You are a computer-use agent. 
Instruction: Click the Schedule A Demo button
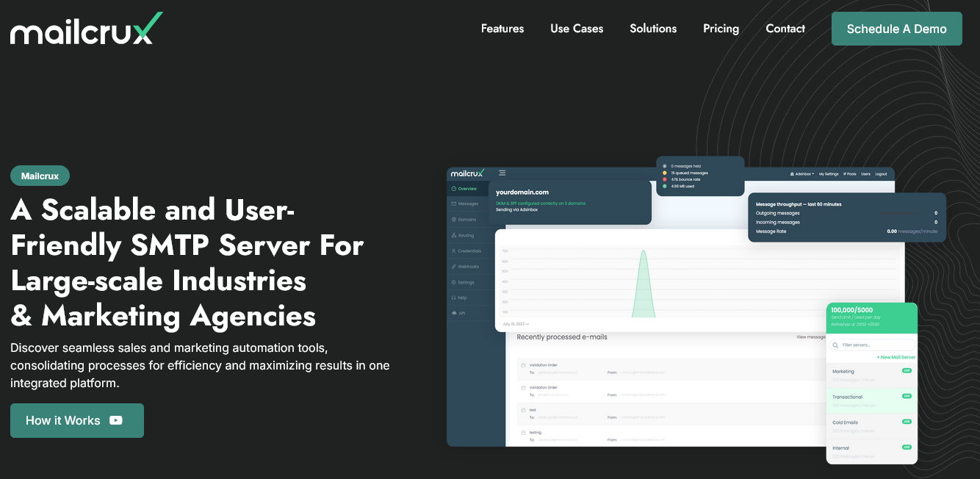[896, 29]
